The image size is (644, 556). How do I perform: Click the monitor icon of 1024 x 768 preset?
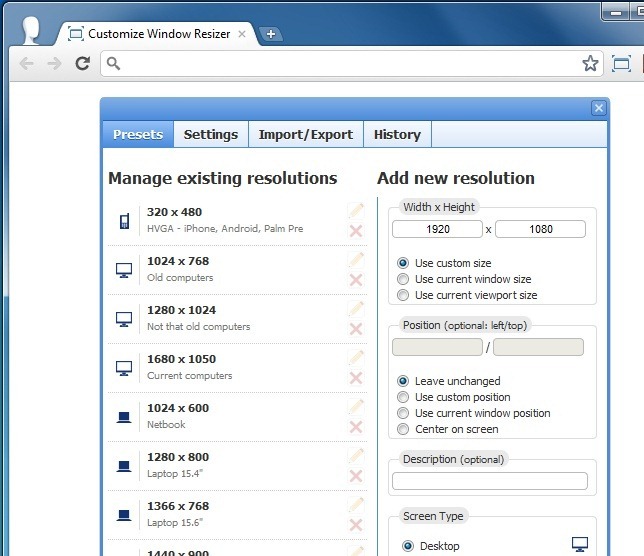pos(124,270)
